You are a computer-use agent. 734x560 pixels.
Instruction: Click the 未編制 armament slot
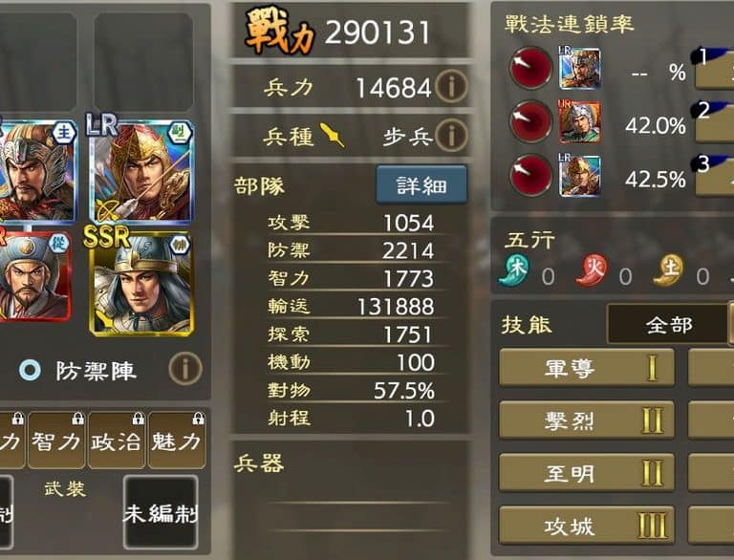[x=161, y=513]
